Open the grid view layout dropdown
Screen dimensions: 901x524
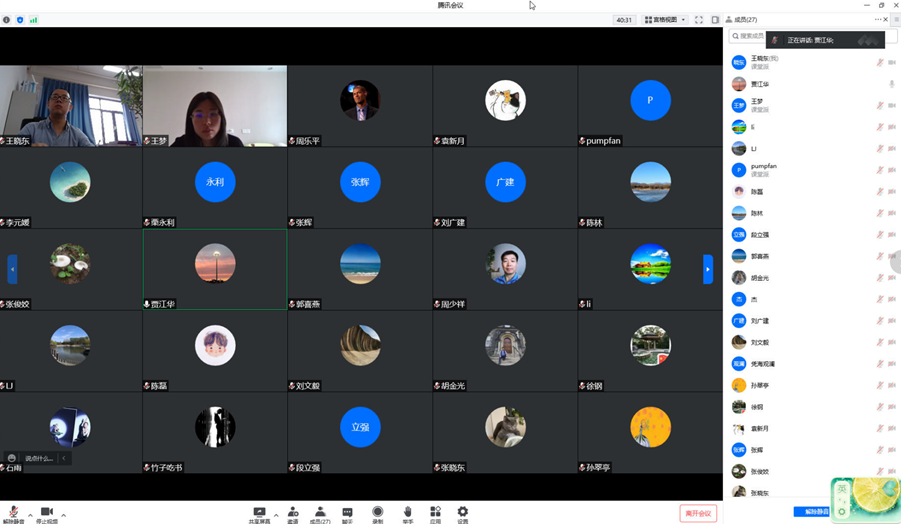point(665,20)
